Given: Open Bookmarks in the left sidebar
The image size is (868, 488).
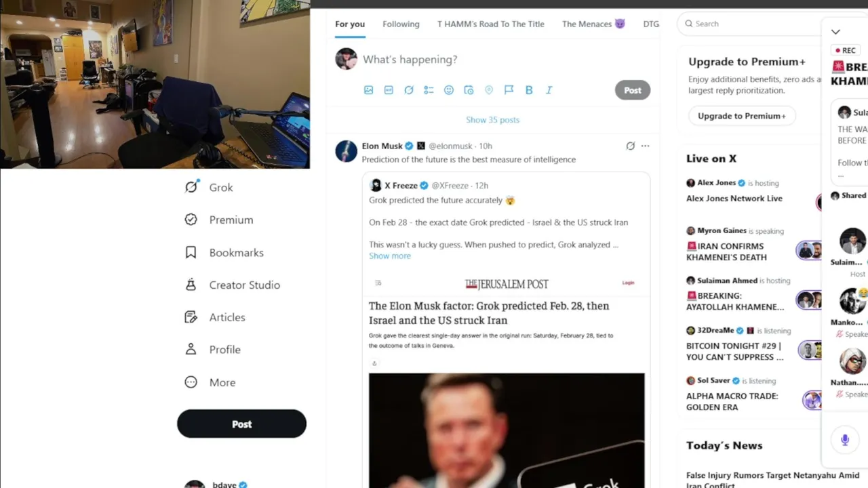Looking at the screenshot, I should 224,252.
